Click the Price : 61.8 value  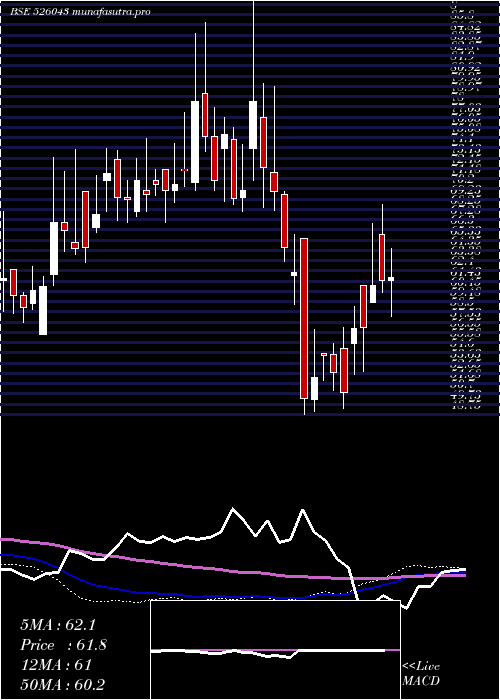(63, 645)
